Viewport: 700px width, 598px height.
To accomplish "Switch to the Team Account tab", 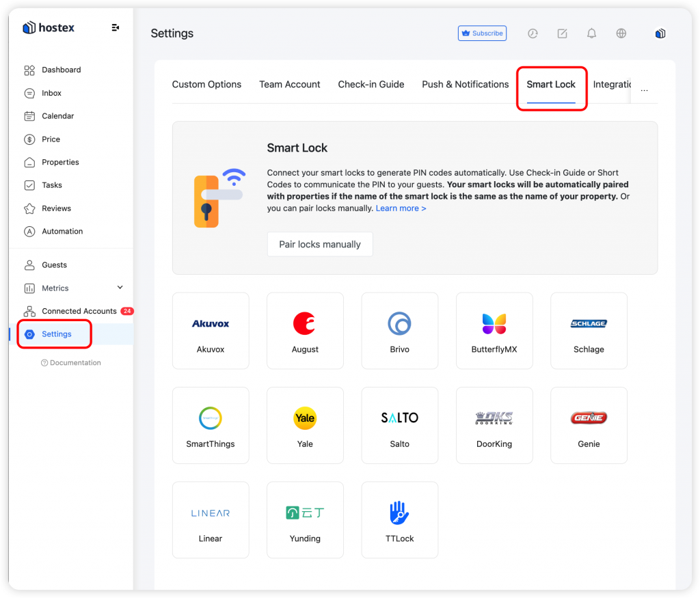I will pos(290,84).
